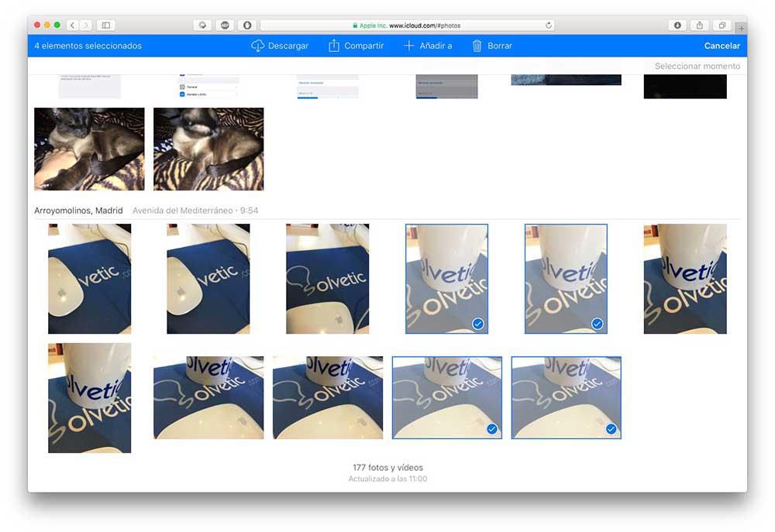This screenshot has width=775, height=532.
Task: Select the second unselected landscape mug photo
Action: (x=328, y=397)
